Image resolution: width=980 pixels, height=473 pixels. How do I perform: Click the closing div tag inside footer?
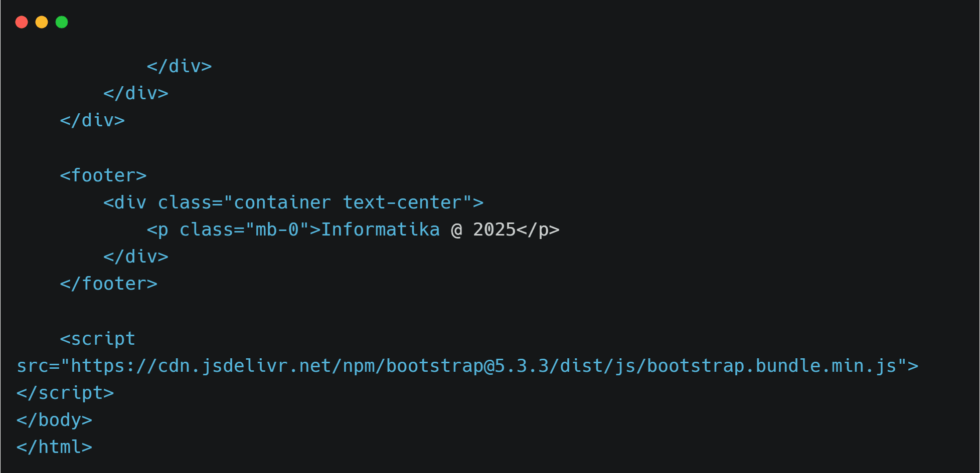pyautogui.click(x=136, y=257)
